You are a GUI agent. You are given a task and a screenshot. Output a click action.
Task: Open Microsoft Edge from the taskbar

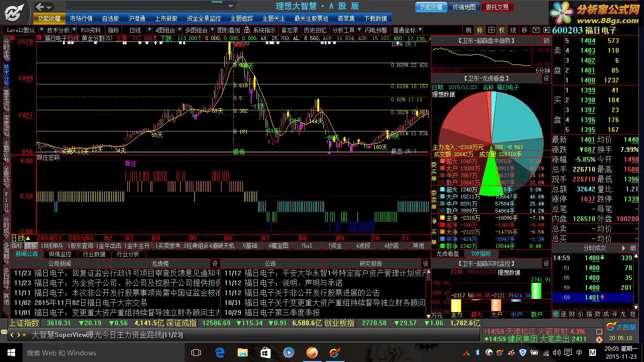220,353
